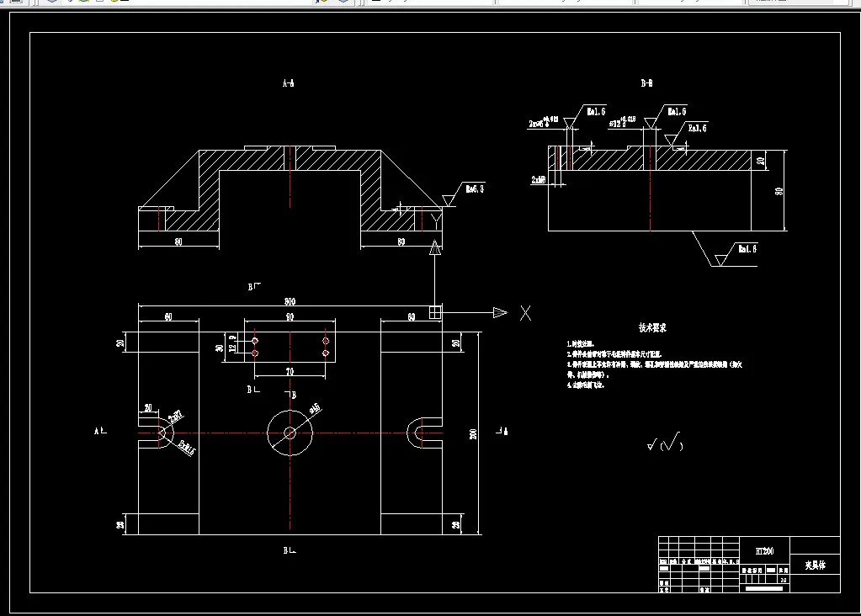861x616 pixels.
Task: Select the overall width dimension above plan view
Action: (290, 301)
